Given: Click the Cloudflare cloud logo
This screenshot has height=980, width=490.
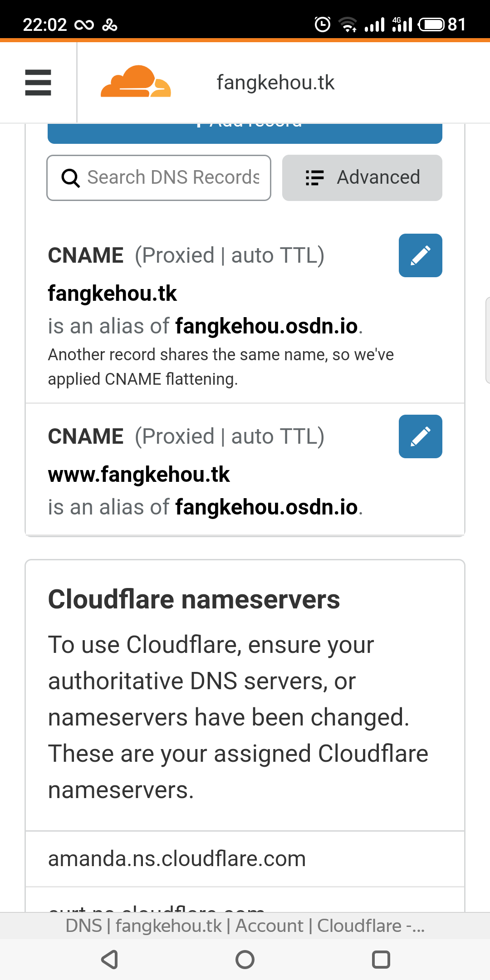Looking at the screenshot, I should [x=135, y=82].
